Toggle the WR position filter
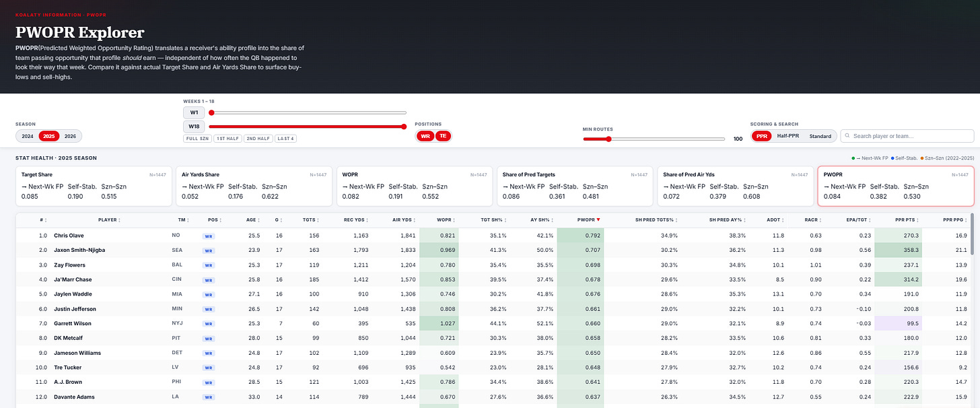This screenshot has width=980, height=408. (425, 136)
